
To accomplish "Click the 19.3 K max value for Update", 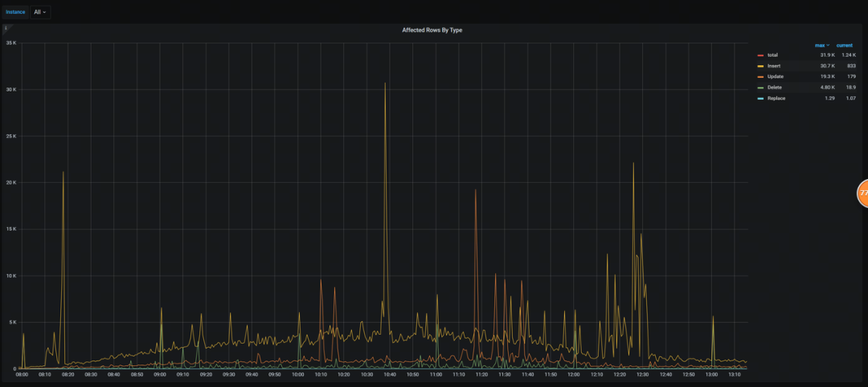I will coord(828,76).
